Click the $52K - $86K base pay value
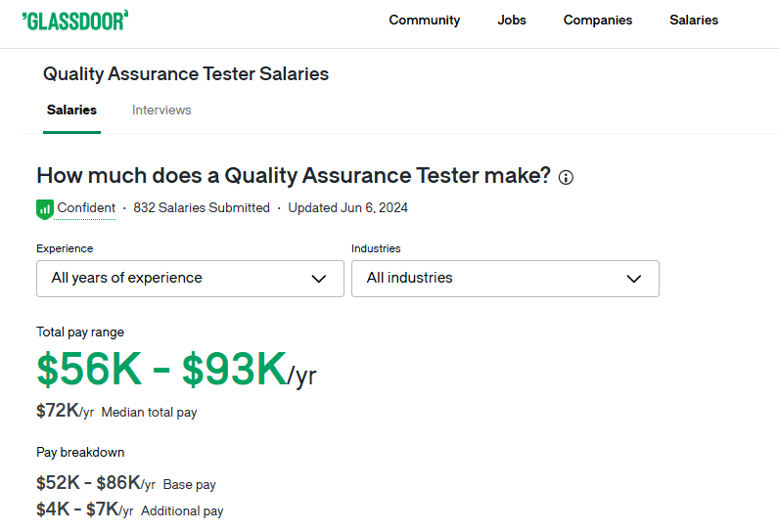This screenshot has height=532, width=779. tap(89, 482)
